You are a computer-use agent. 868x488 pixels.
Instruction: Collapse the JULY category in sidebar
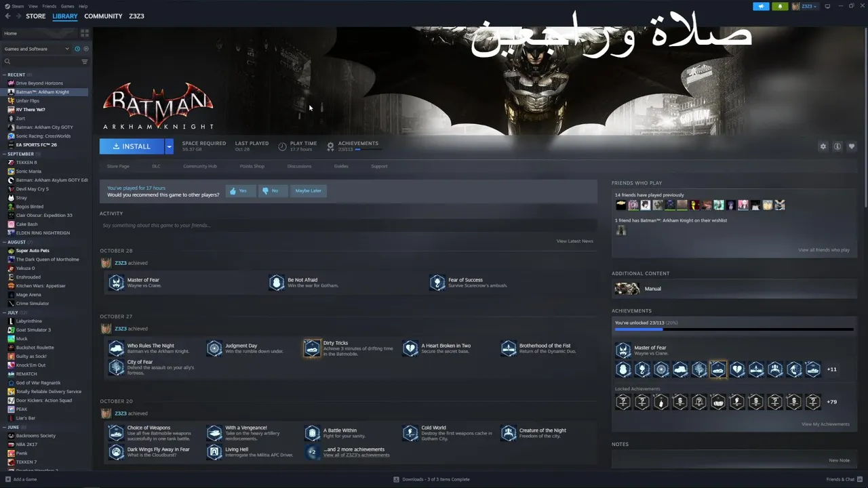[x=5, y=312]
